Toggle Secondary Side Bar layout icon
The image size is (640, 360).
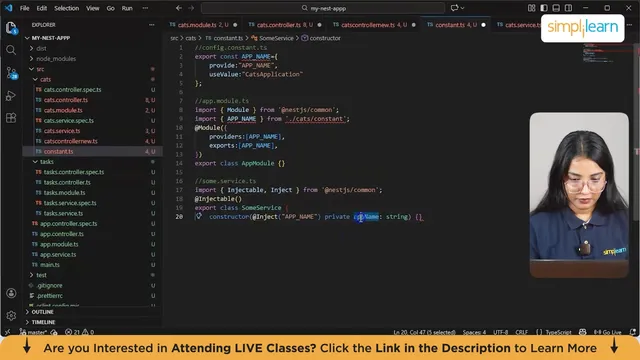coord(568,8)
